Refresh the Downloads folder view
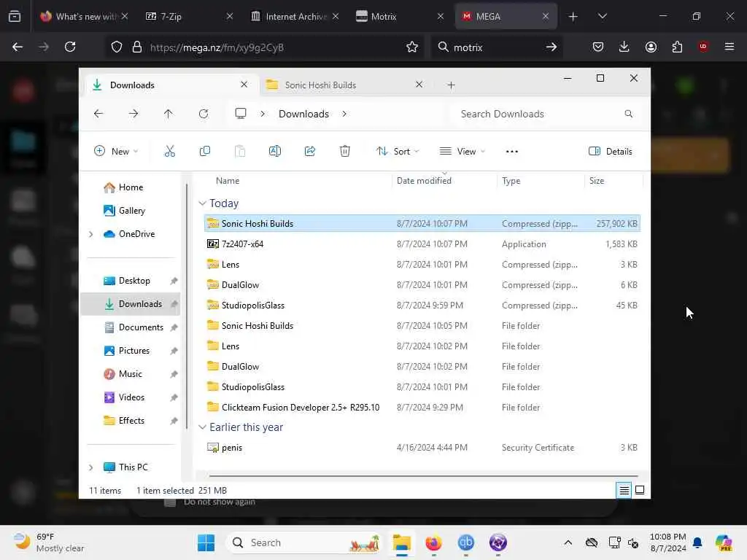Viewport: 747px width, 560px height. [204, 114]
